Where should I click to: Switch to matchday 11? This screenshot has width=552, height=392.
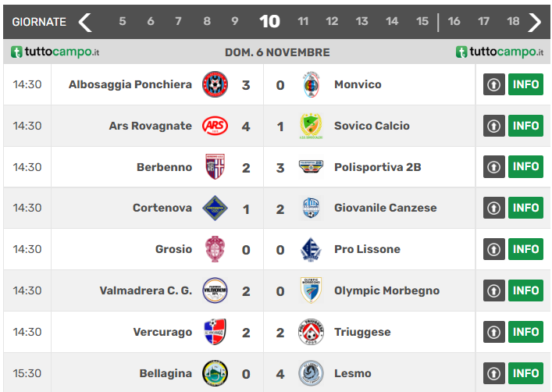(x=303, y=22)
